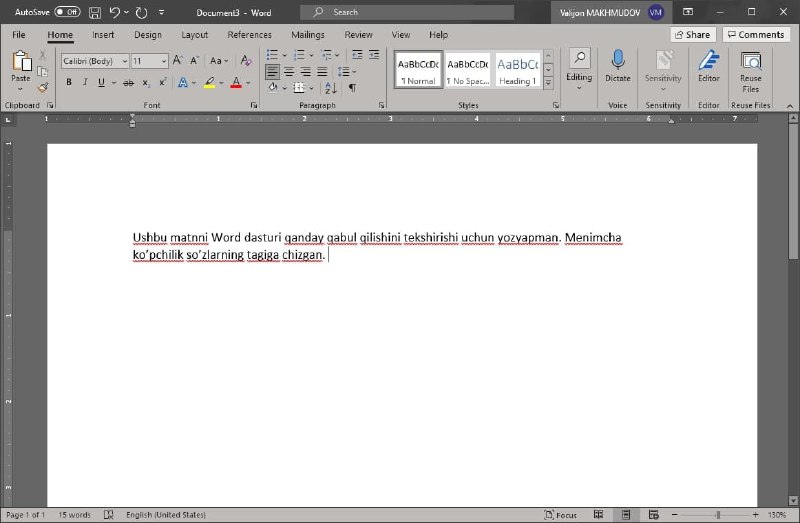Decrease paragraph indent

point(357,55)
